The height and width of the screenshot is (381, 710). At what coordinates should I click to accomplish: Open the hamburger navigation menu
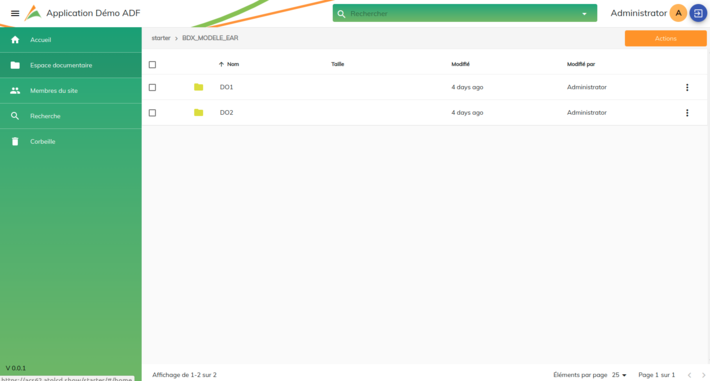pos(15,14)
